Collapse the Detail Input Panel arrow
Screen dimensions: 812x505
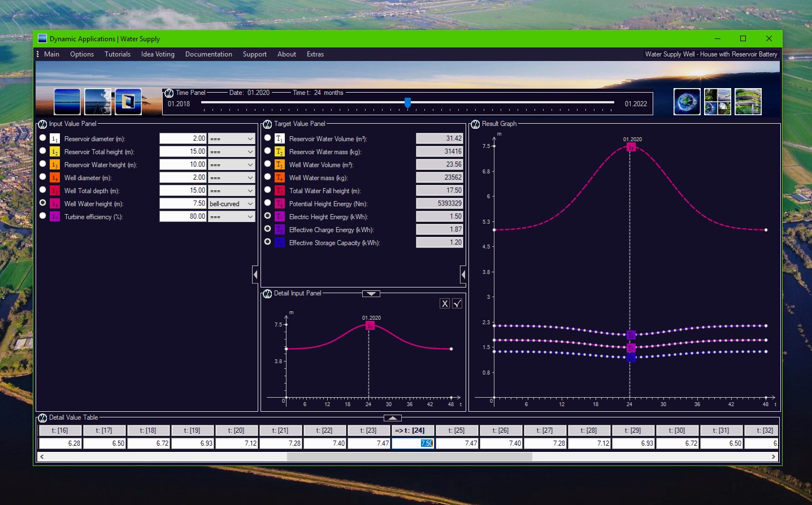[x=371, y=294]
